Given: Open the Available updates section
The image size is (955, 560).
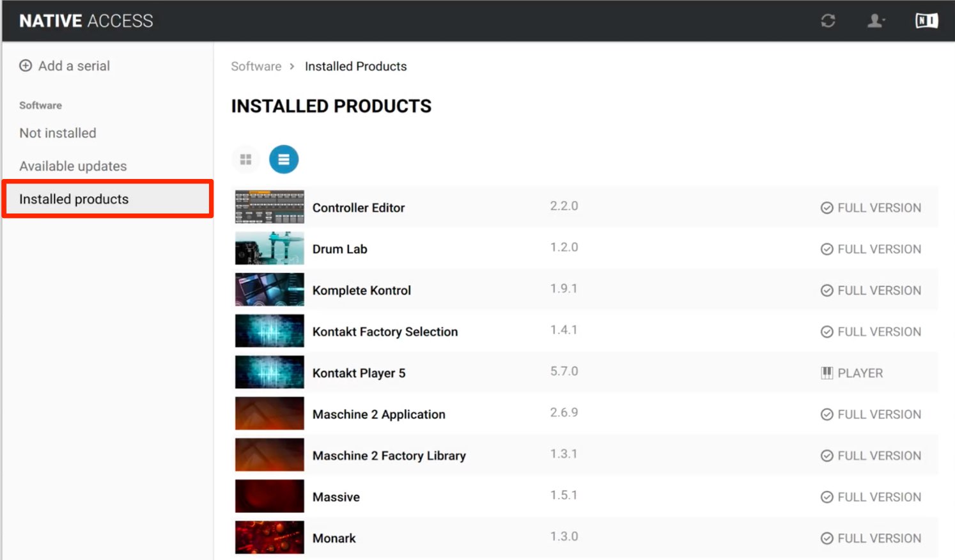Looking at the screenshot, I should click(73, 166).
